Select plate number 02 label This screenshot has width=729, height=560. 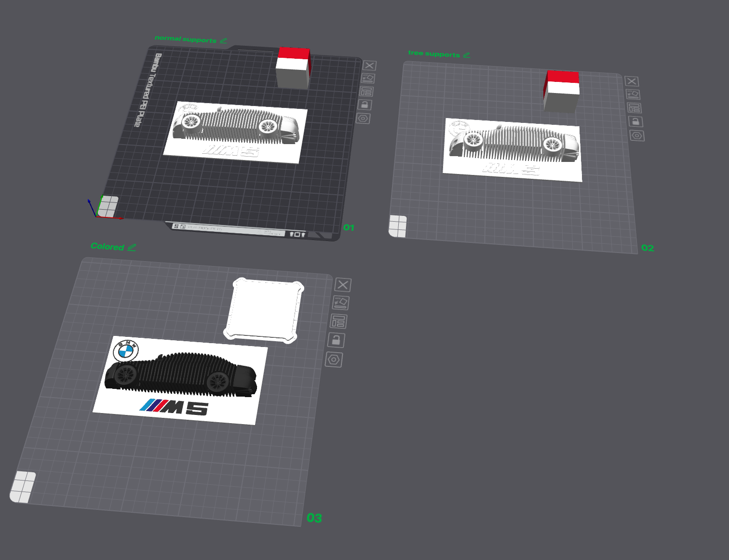pyautogui.click(x=648, y=248)
